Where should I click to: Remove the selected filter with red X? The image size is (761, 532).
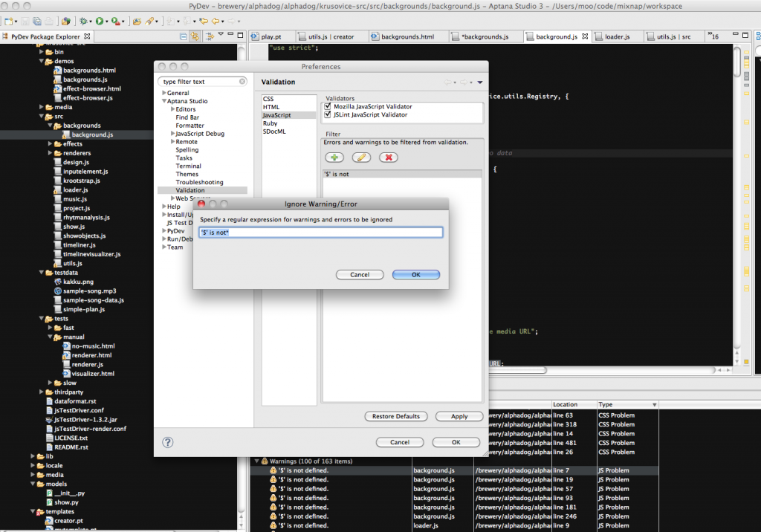pyautogui.click(x=388, y=158)
